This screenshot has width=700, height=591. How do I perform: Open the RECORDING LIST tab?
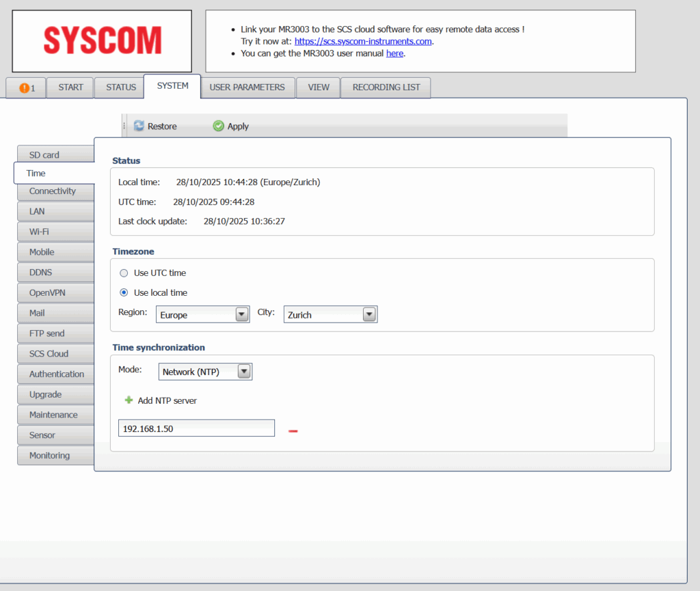[x=385, y=87]
